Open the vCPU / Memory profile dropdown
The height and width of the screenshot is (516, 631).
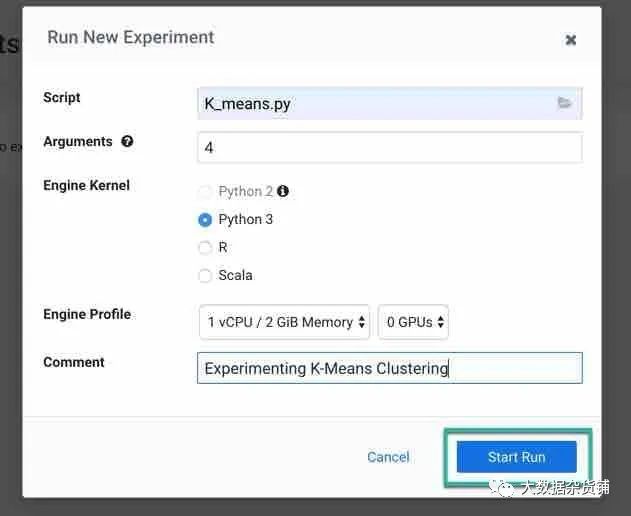tap(284, 322)
